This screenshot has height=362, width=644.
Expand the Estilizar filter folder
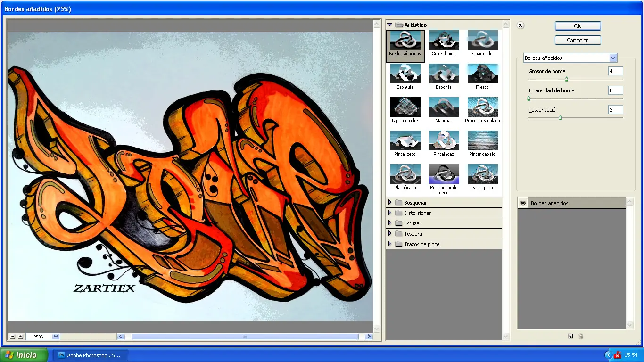click(x=390, y=223)
